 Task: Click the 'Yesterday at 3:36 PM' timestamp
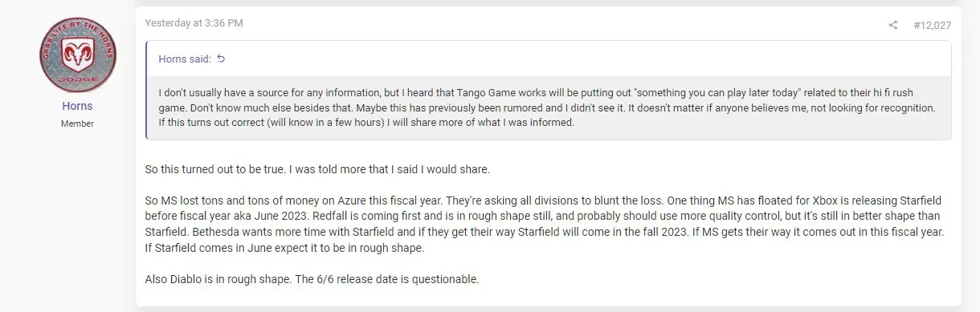coord(194,23)
